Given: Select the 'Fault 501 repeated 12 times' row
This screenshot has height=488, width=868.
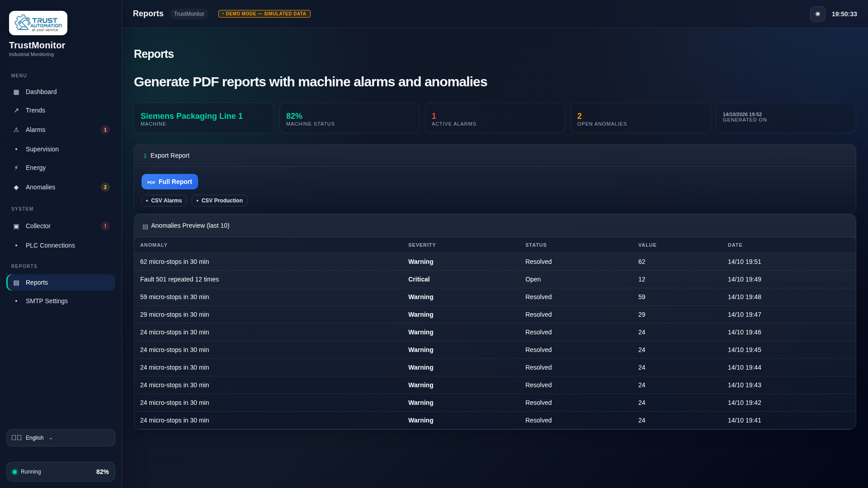Looking at the screenshot, I should 495,279.
